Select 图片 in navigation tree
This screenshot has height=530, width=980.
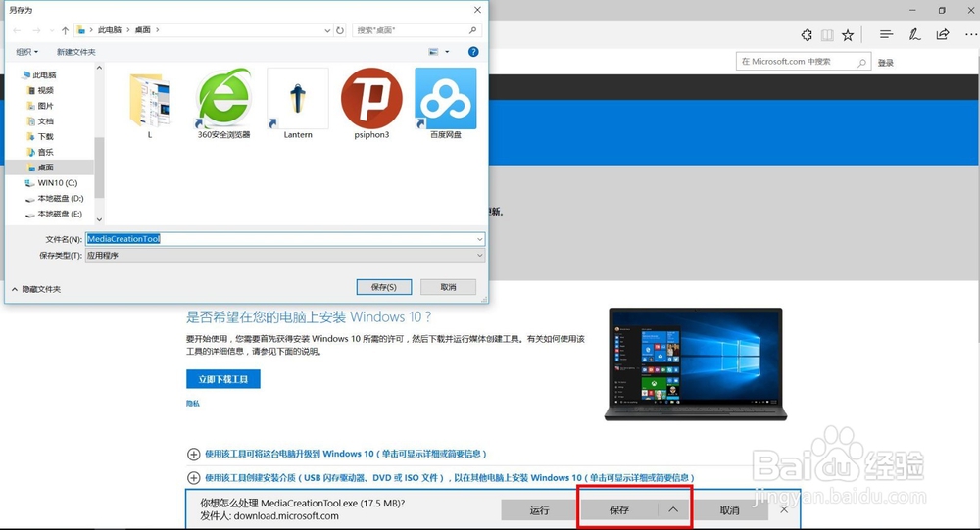40,106
